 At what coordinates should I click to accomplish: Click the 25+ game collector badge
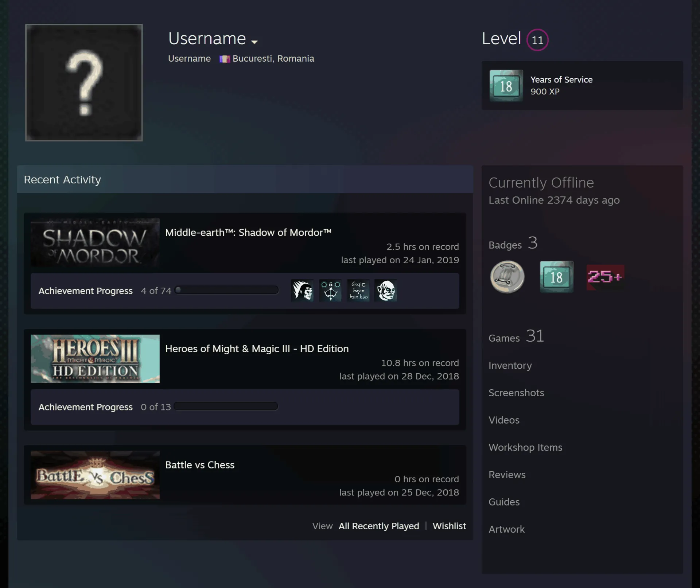click(605, 277)
